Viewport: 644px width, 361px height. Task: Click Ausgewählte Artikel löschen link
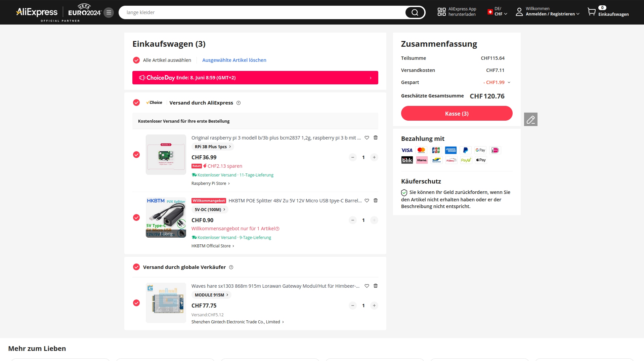point(234,60)
